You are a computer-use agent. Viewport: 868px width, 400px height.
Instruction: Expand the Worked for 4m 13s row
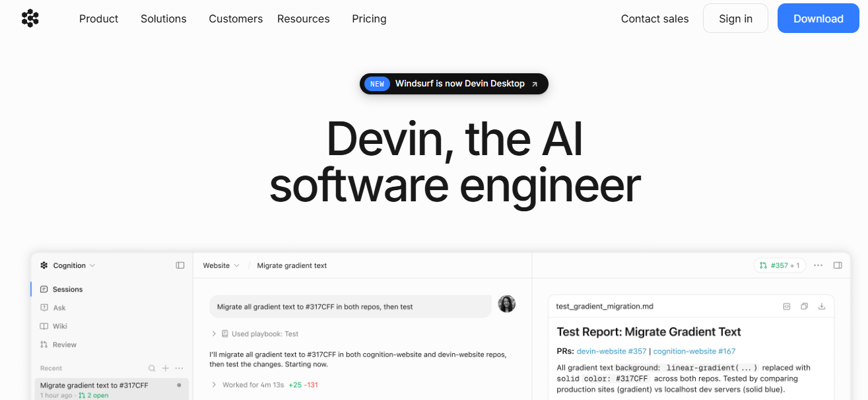264,385
